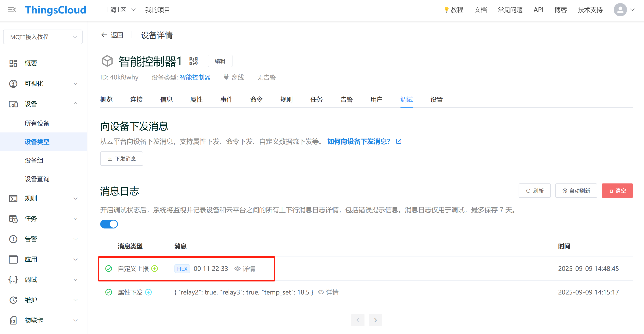Image resolution: width=644 pixels, height=334 pixels.
Task: Show the device QR code icon
Action: click(193, 61)
